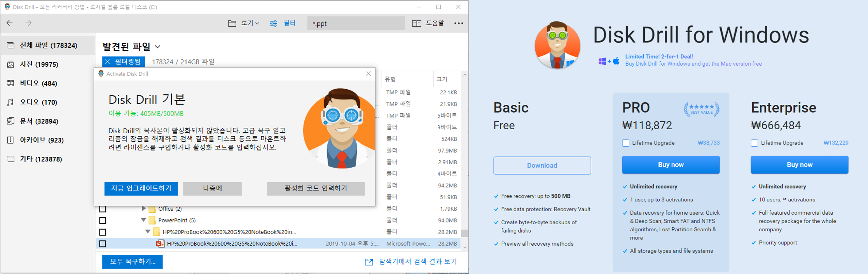Collapse the PowerPoint (5) folder
The width and height of the screenshot is (868, 274).
pos(143,220)
